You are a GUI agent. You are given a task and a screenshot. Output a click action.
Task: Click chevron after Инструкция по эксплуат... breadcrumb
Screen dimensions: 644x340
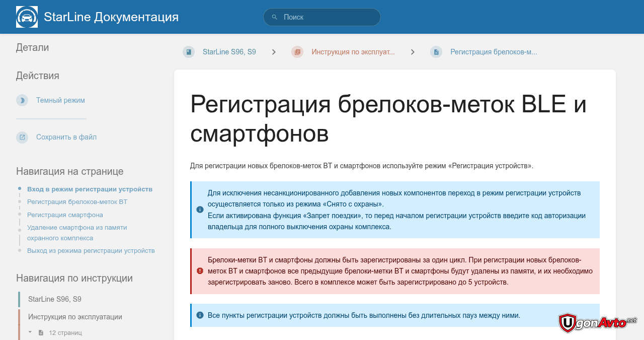point(413,52)
